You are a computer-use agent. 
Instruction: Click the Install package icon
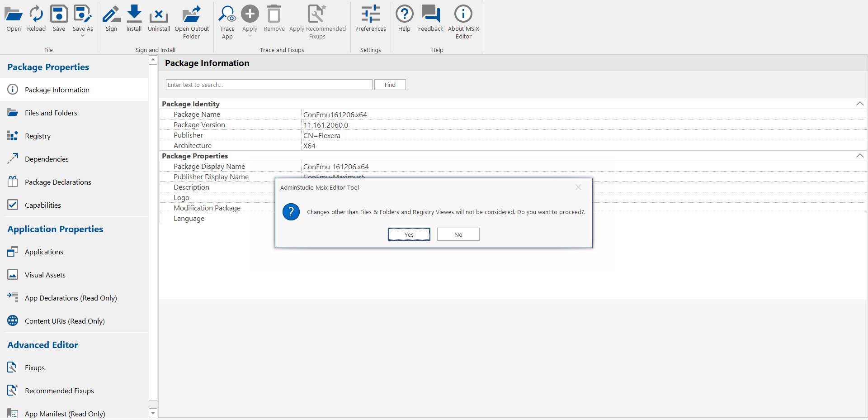coord(134,14)
